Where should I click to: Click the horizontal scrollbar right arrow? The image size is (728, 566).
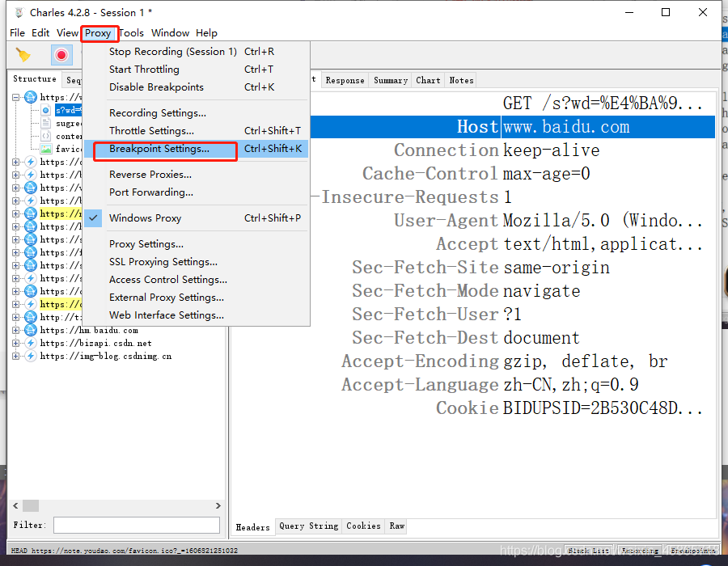tap(218, 505)
